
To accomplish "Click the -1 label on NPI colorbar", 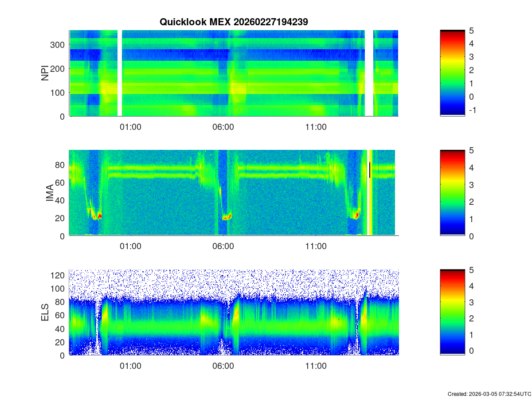I will [472, 110].
